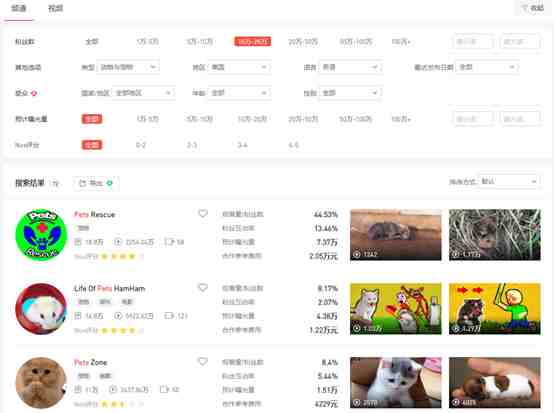554x413 pixels.
Task: Click the Pets Zone monkey avatar
Action: pos(41,383)
